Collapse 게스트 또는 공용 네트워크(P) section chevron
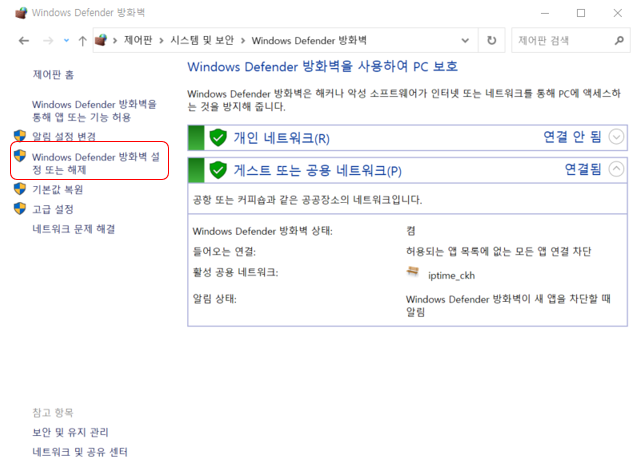The height and width of the screenshot is (470, 637). tap(616, 169)
